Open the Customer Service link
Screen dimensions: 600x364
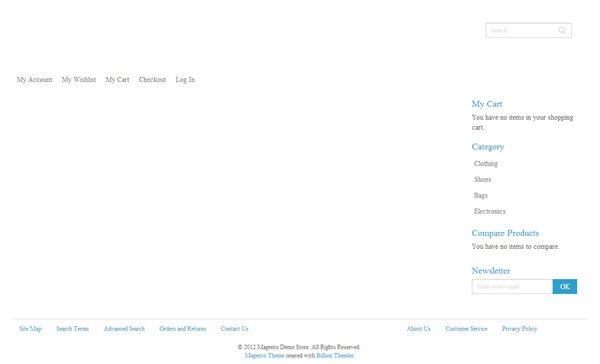point(466,329)
